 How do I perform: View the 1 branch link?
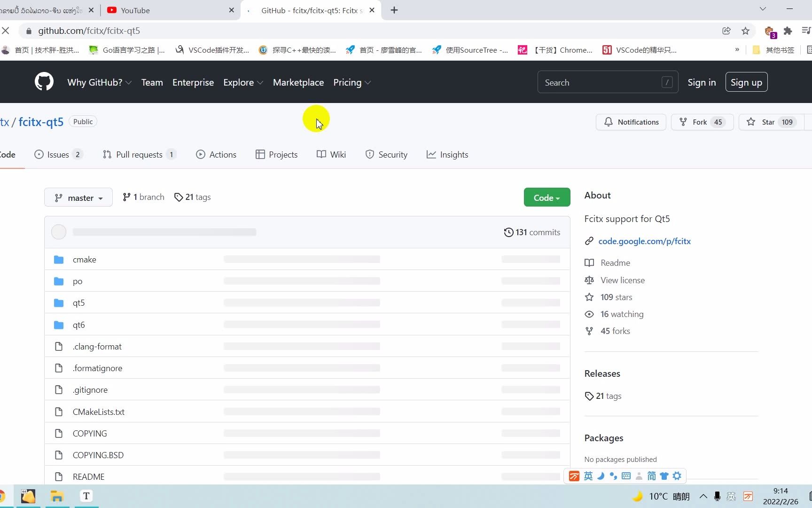[x=143, y=197]
